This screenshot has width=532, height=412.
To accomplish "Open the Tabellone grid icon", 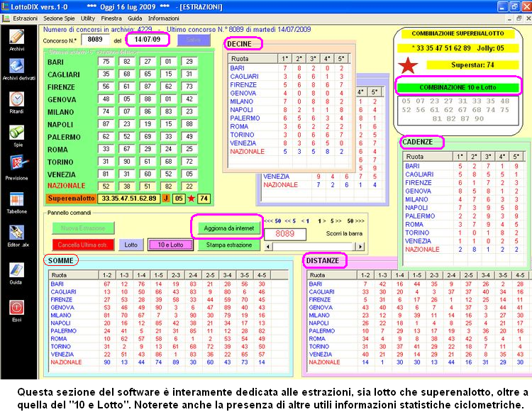I will click(x=16, y=199).
